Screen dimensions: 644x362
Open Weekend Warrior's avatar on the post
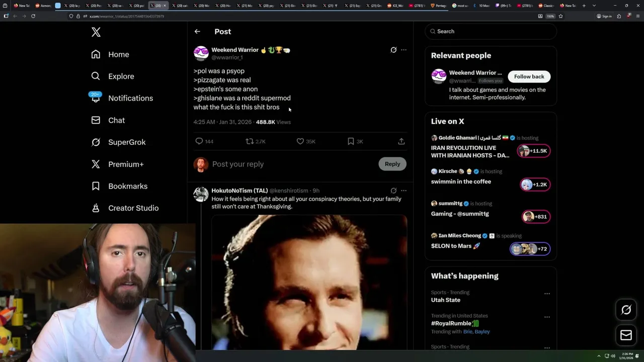coord(201,53)
